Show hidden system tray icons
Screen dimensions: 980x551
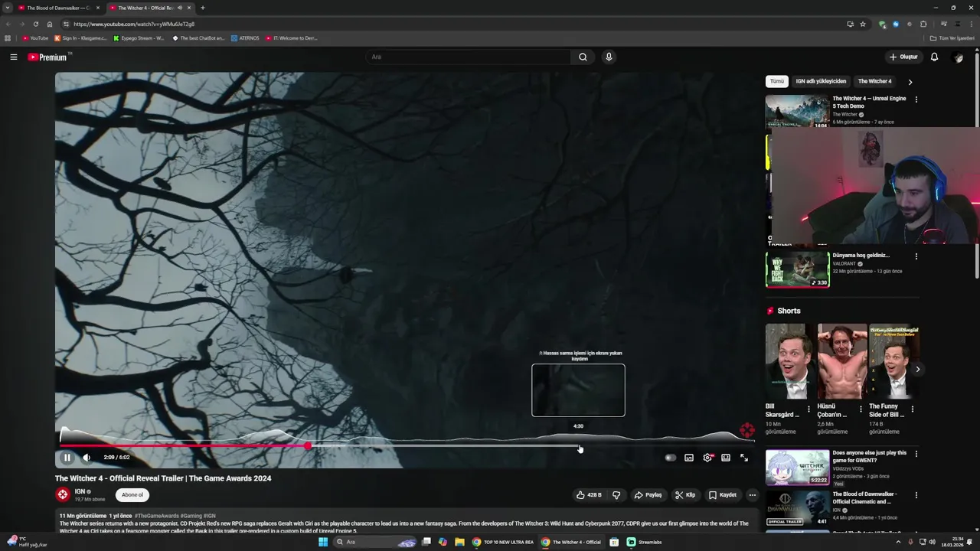tap(898, 542)
